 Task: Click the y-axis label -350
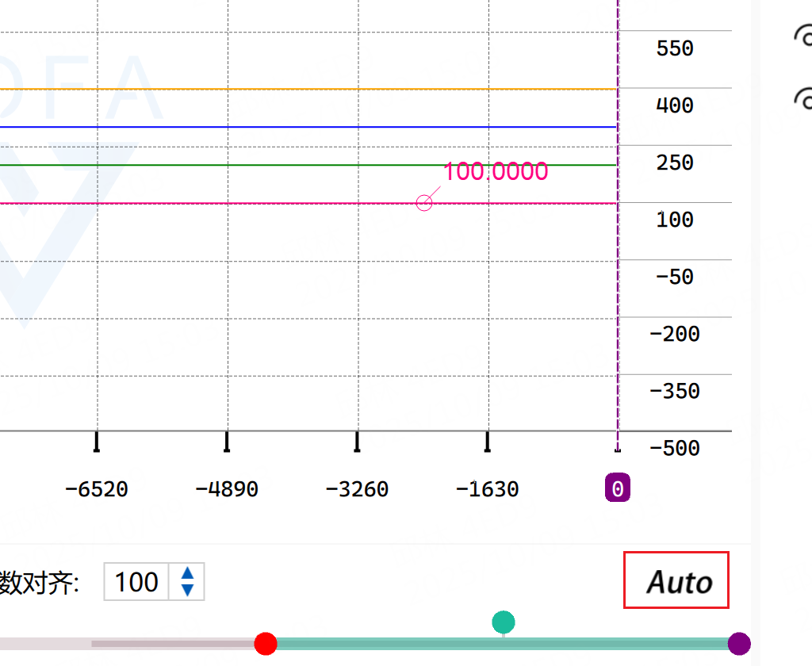point(674,391)
